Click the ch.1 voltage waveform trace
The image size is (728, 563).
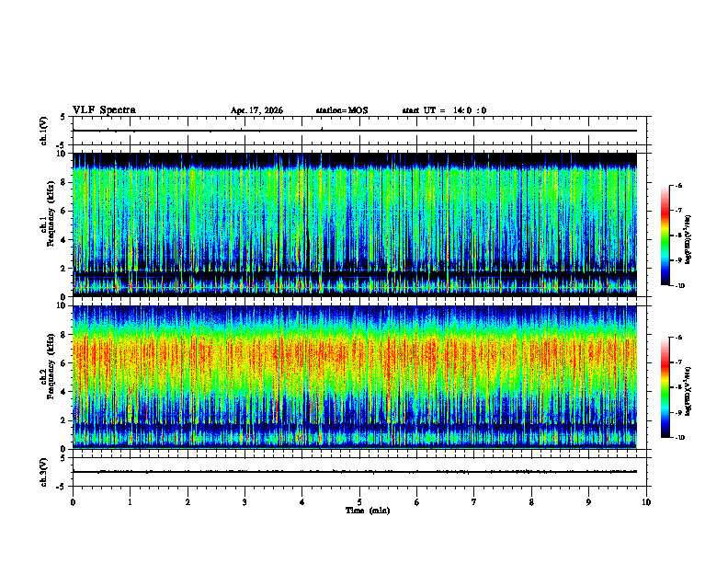coord(355,131)
